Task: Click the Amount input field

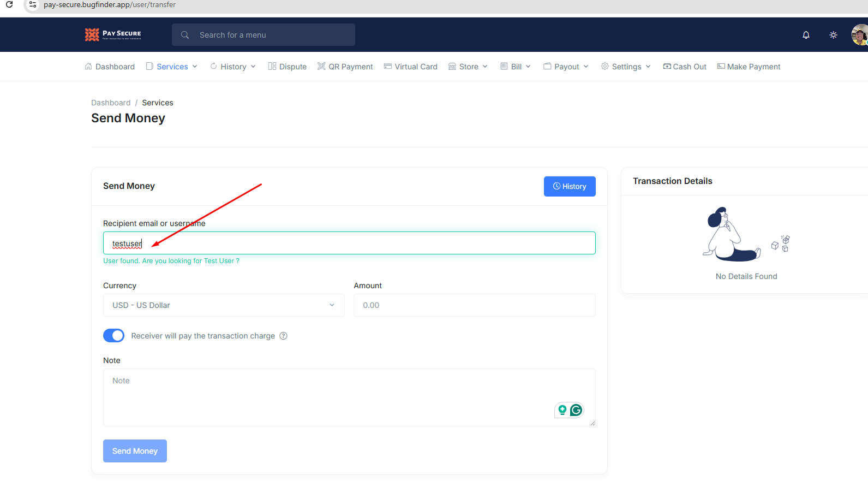Action: pos(475,305)
